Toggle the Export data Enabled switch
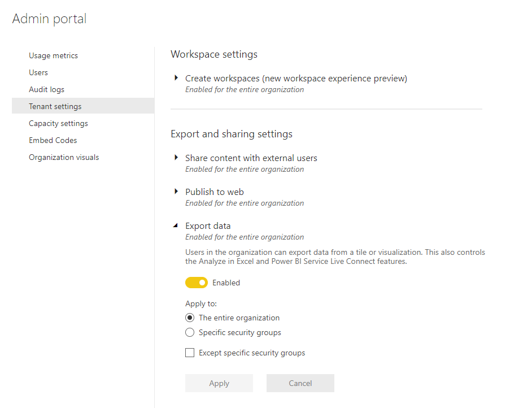 tap(197, 283)
